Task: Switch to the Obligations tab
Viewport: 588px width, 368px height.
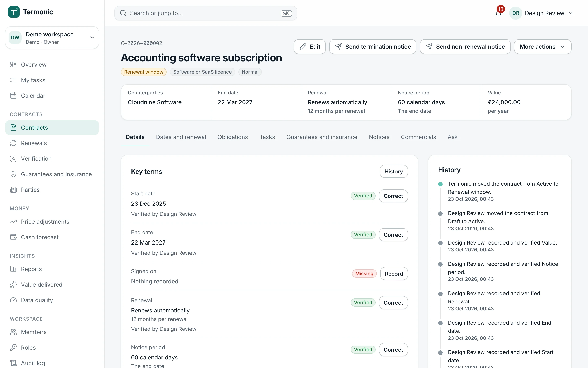Action: (x=233, y=137)
